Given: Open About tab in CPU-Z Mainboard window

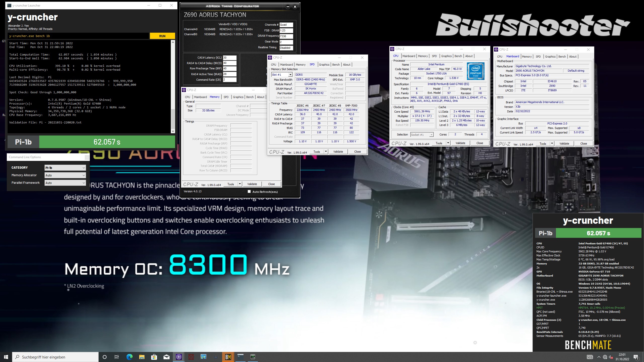Looking at the screenshot, I should coord(573,57).
